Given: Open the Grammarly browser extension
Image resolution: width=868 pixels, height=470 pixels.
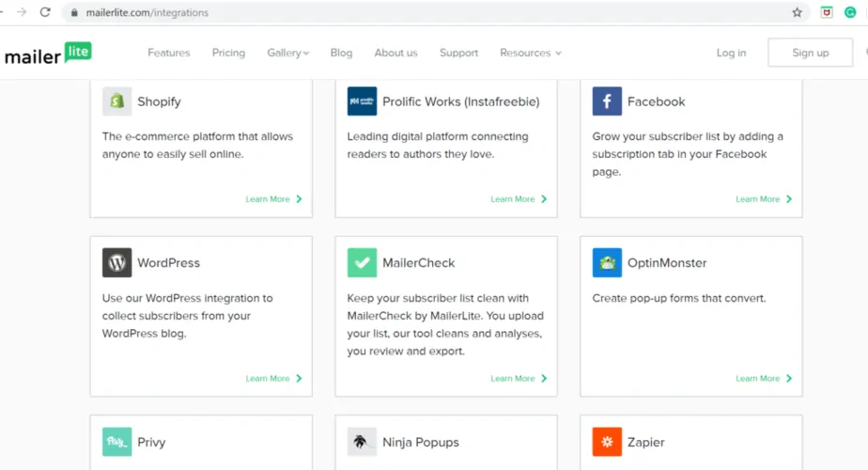Looking at the screenshot, I should pos(850,12).
